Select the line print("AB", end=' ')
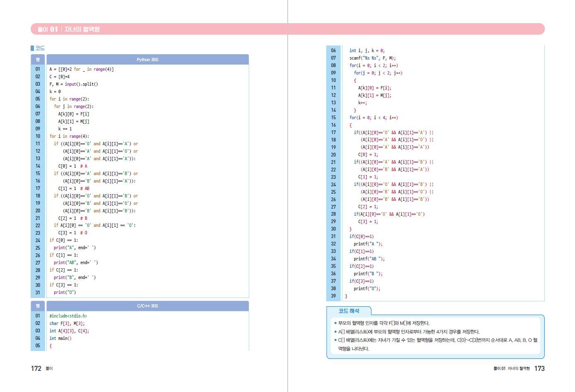 (76, 262)
